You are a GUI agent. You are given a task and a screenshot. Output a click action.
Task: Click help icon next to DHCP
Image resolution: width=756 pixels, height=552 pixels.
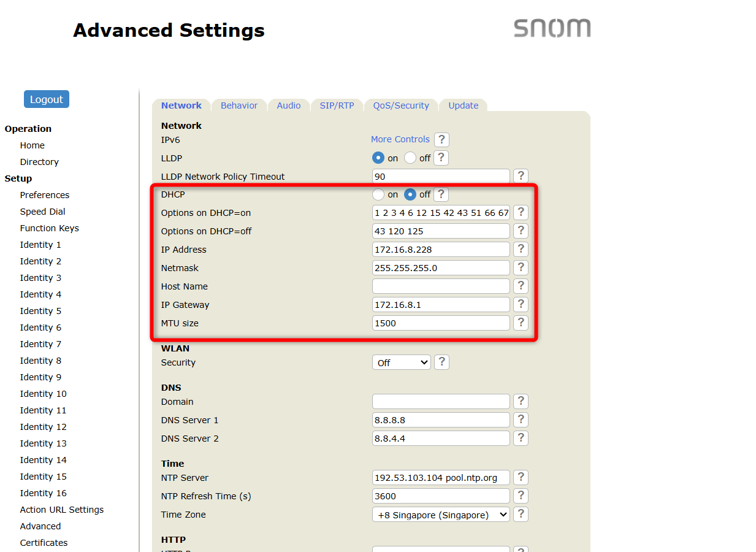[x=441, y=194]
